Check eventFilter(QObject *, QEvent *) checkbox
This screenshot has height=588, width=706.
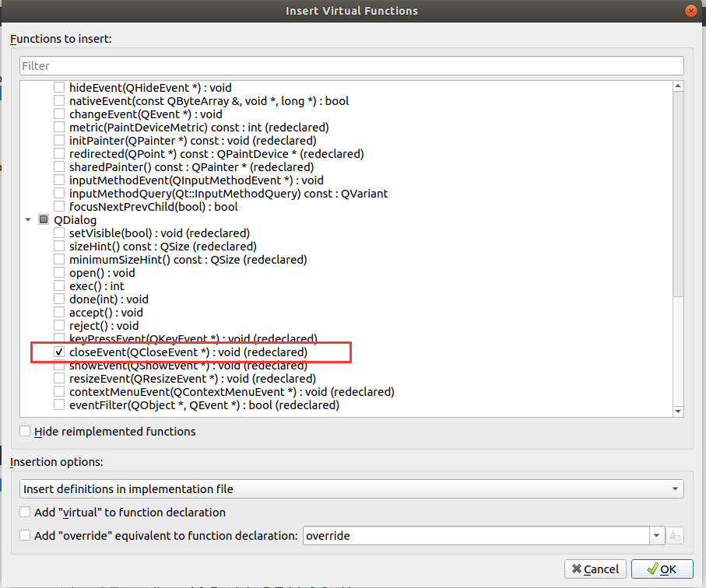coord(59,405)
